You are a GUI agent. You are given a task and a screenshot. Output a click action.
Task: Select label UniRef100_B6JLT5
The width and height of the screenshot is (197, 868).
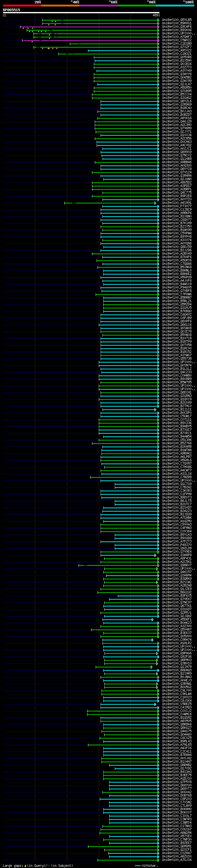point(177,501)
